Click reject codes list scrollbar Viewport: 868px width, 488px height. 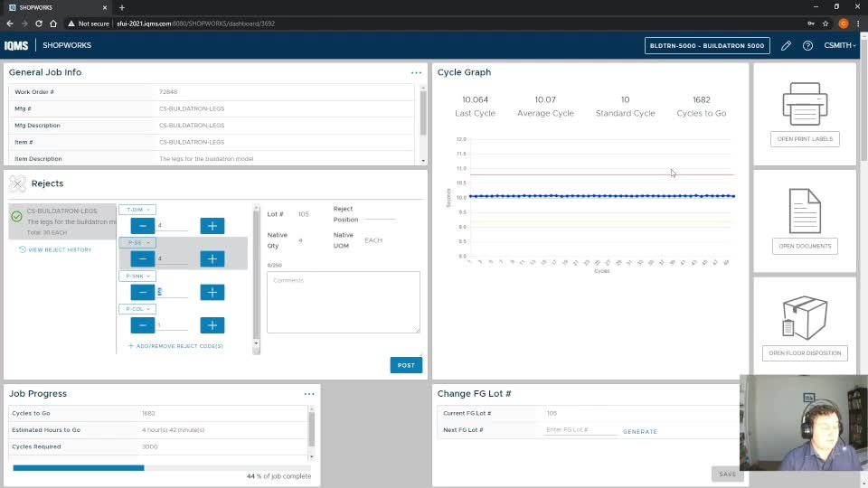(256, 278)
